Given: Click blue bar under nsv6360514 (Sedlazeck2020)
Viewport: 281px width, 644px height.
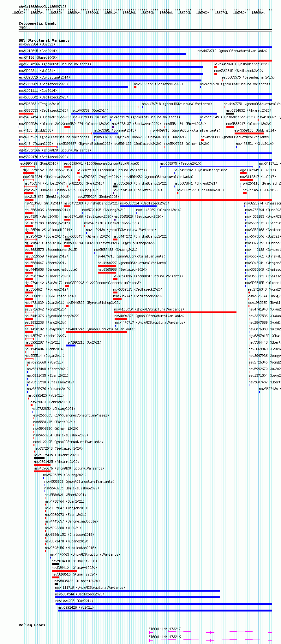Looking at the screenshot, I should tap(138, 206).
